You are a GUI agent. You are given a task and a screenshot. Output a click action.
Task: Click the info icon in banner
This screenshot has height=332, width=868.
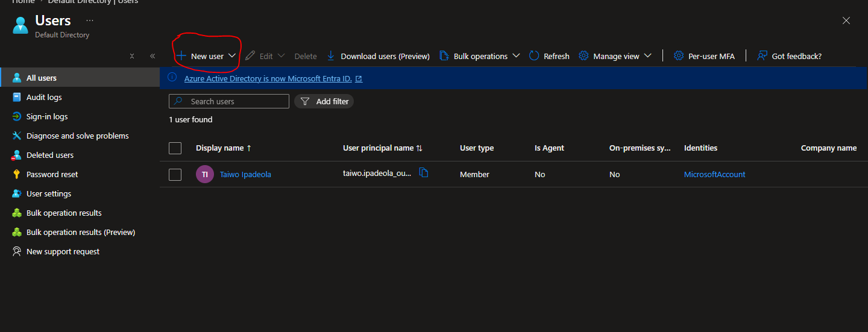pos(172,78)
